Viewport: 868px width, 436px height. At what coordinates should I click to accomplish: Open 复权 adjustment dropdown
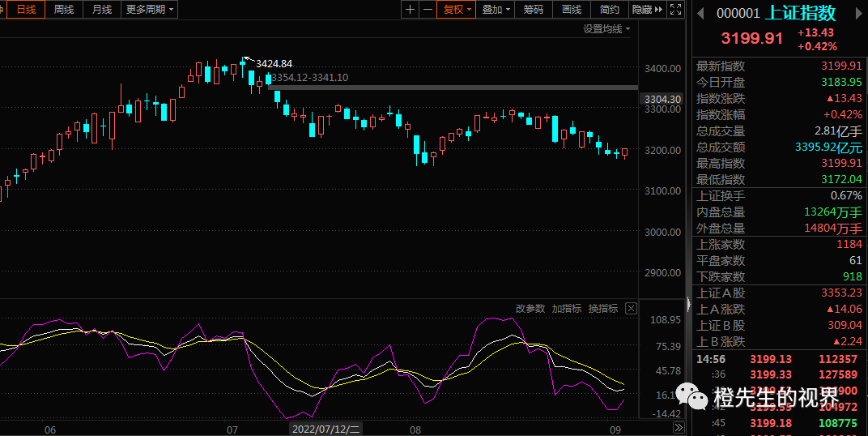click(456, 10)
